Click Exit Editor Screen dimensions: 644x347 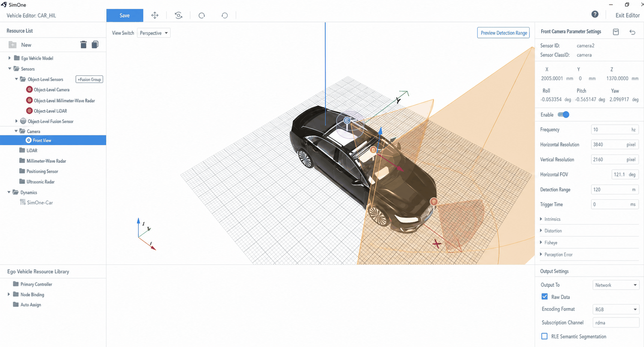click(627, 15)
